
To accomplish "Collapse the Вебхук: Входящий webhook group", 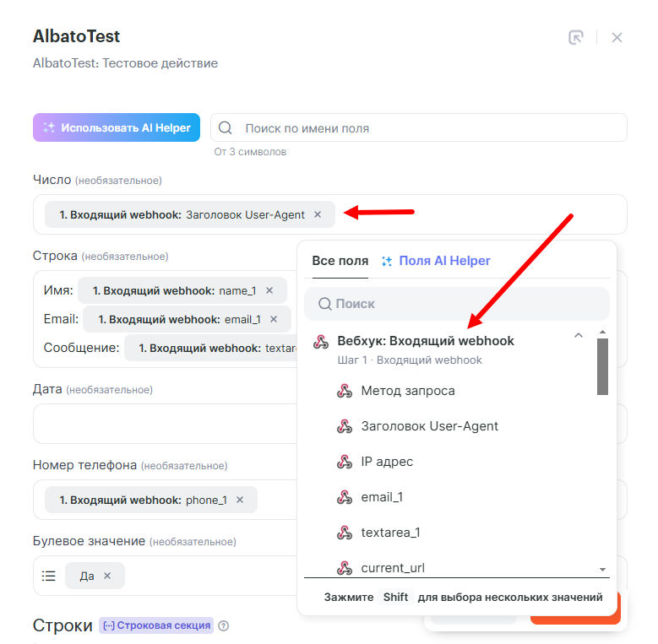I will [x=579, y=336].
